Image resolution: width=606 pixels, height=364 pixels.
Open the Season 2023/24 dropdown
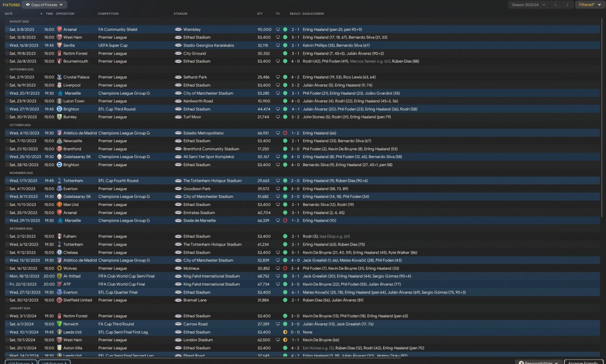pos(529,5)
